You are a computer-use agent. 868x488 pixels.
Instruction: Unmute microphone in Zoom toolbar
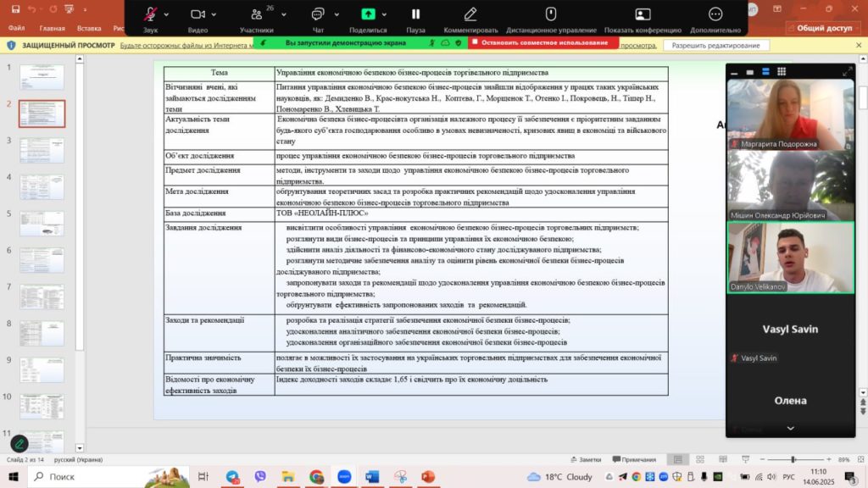[150, 14]
